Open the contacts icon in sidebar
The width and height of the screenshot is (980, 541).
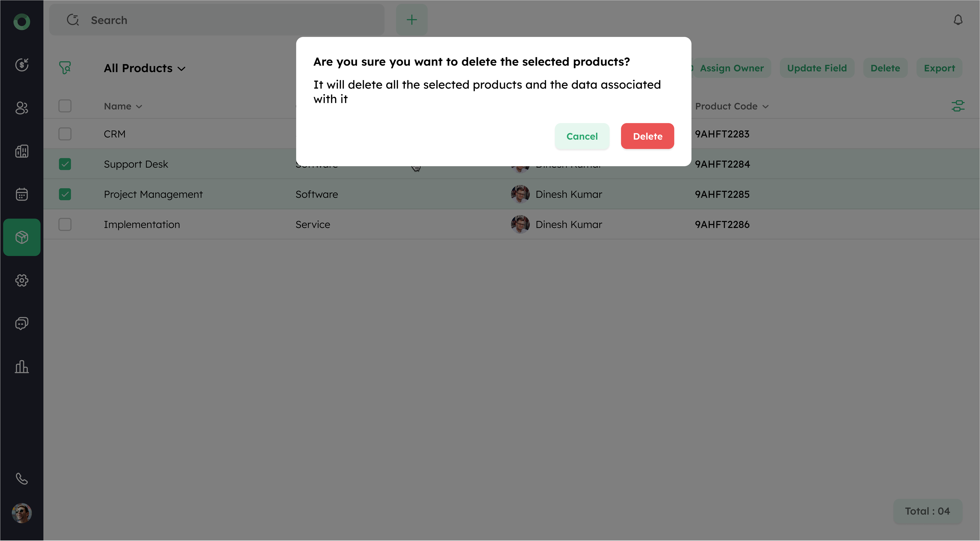point(22,108)
